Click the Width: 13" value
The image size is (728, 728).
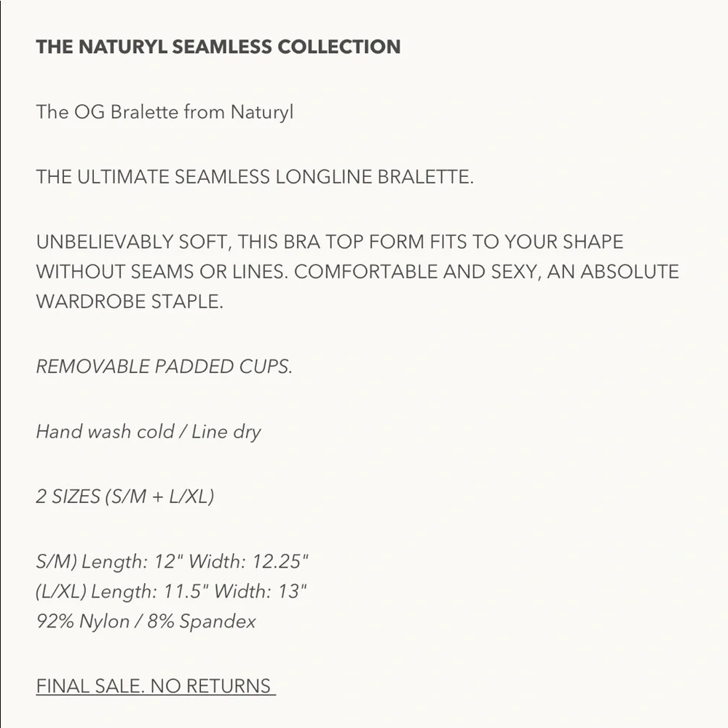[x=261, y=591]
